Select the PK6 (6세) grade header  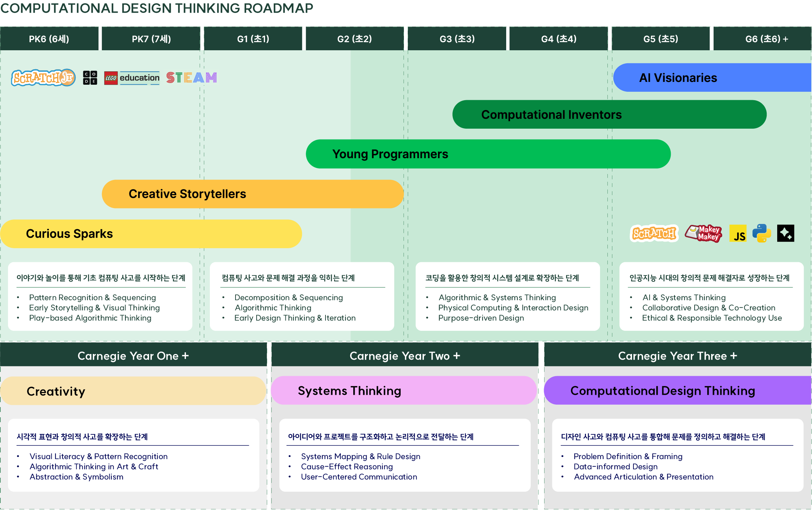click(x=49, y=39)
